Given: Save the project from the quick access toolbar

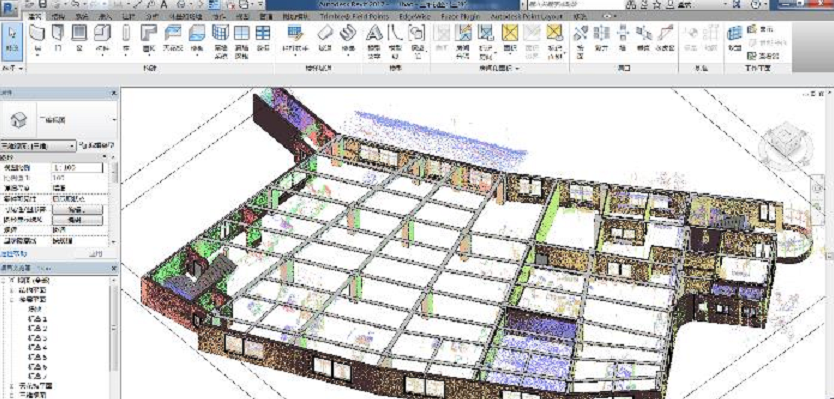Looking at the screenshot, I should (x=43, y=4).
